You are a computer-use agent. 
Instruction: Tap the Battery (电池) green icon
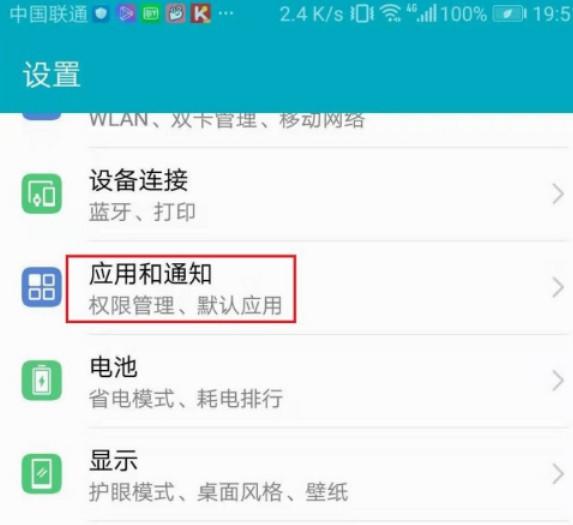(x=42, y=380)
